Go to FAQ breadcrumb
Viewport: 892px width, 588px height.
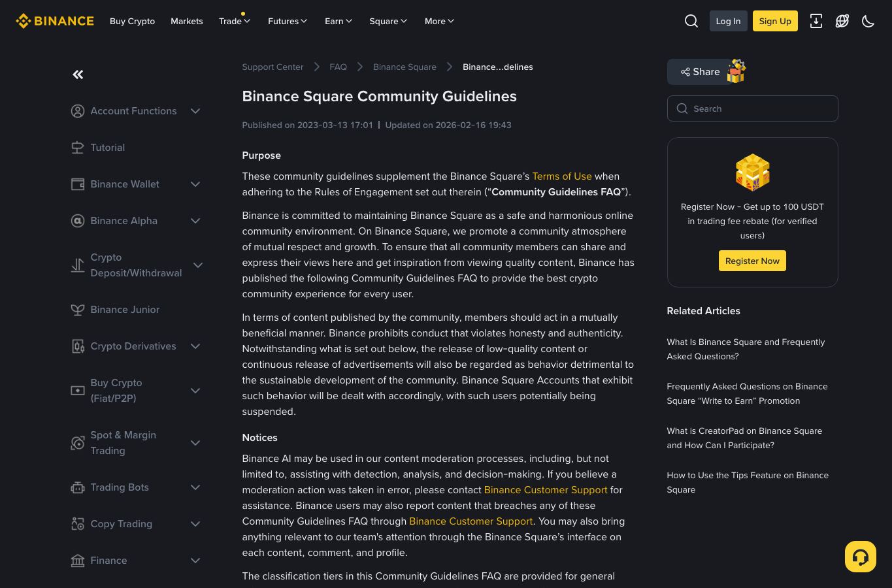pos(339,67)
